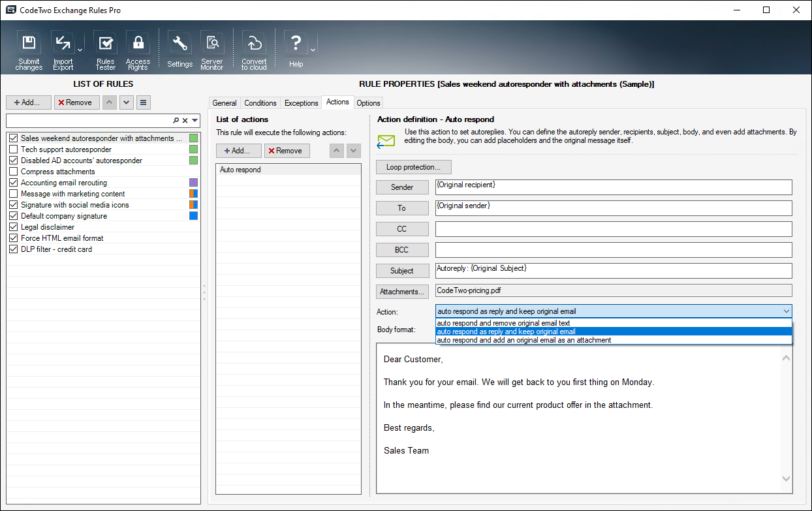Click the CC input field
Image resolution: width=812 pixels, height=511 pixels.
click(x=614, y=229)
